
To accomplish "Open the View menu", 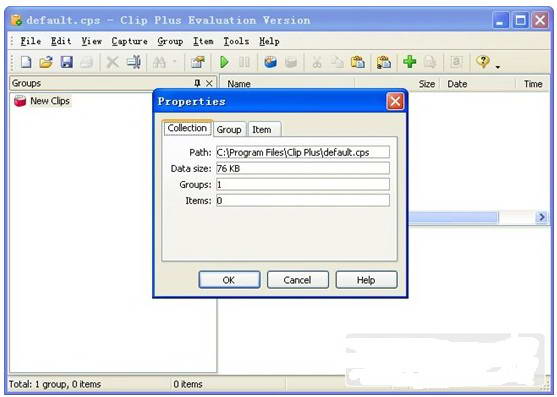I will (x=91, y=41).
